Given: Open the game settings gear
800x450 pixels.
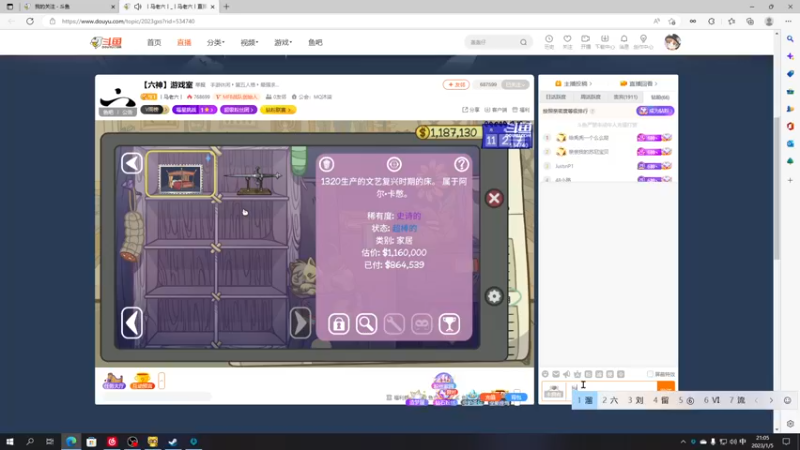Looking at the screenshot, I should tap(494, 296).
